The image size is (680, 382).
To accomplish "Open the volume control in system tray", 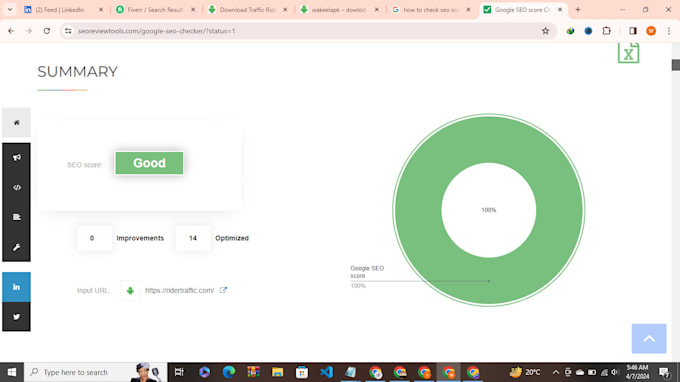I will tap(615, 372).
